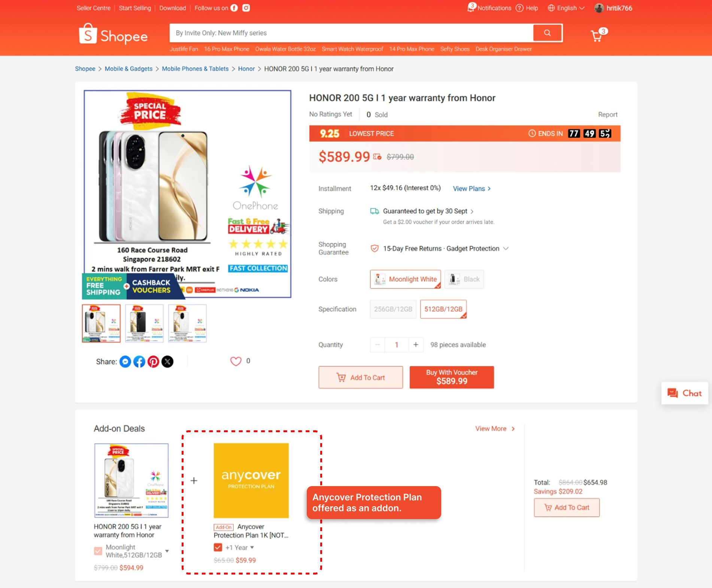Viewport: 712px width, 588px height.
Task: Open the View Plans installment link
Action: (472, 188)
